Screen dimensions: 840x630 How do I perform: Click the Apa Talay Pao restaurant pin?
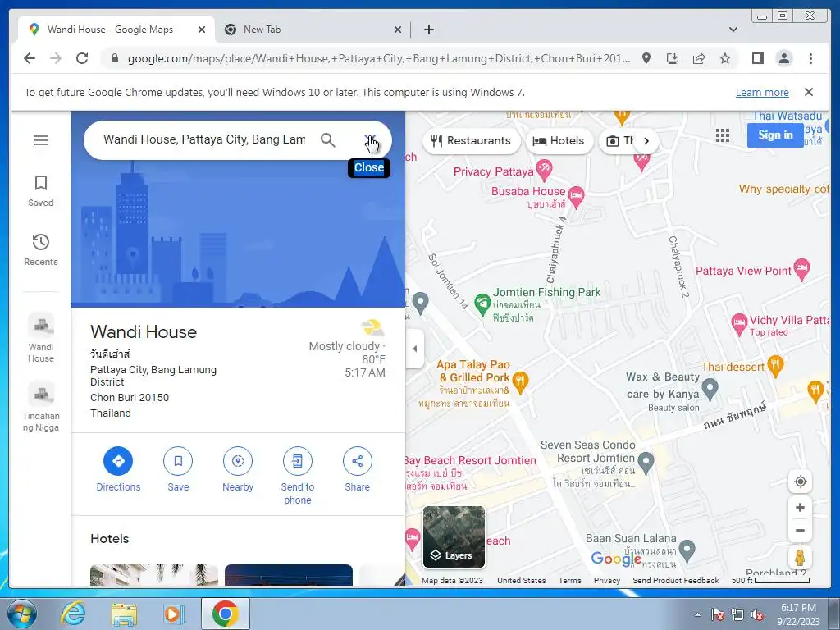tap(520, 382)
